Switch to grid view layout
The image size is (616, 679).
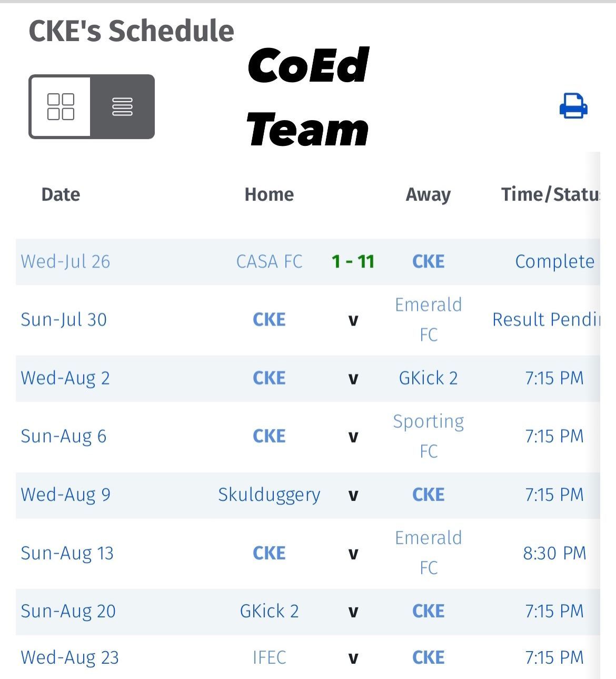[x=61, y=107]
